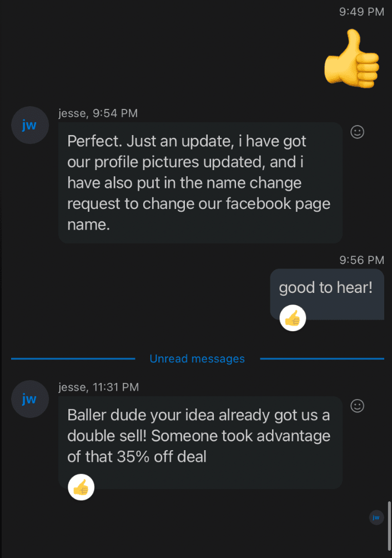Click the blue divider line left of 'Unread messages'
Image resolution: width=392 pixels, height=558 pixels.
pos(73,358)
